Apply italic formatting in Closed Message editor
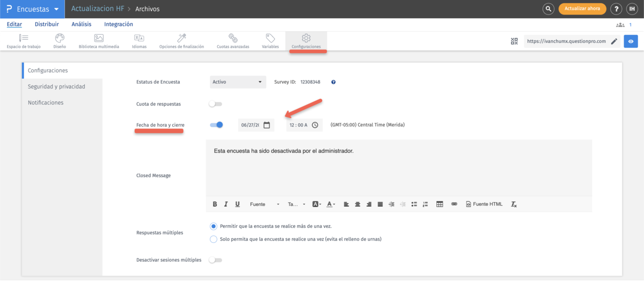This screenshot has height=281, width=644. [226, 204]
